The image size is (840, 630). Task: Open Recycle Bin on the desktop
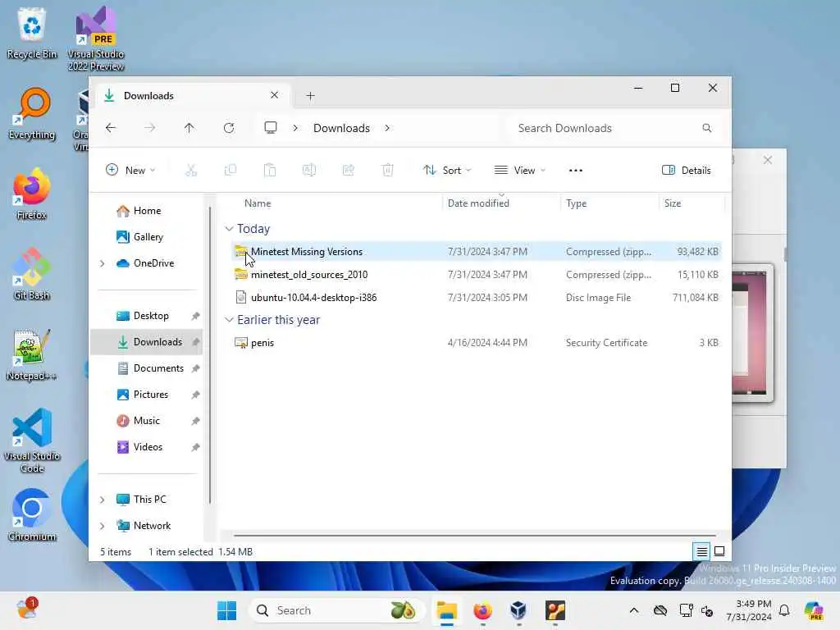click(x=32, y=33)
